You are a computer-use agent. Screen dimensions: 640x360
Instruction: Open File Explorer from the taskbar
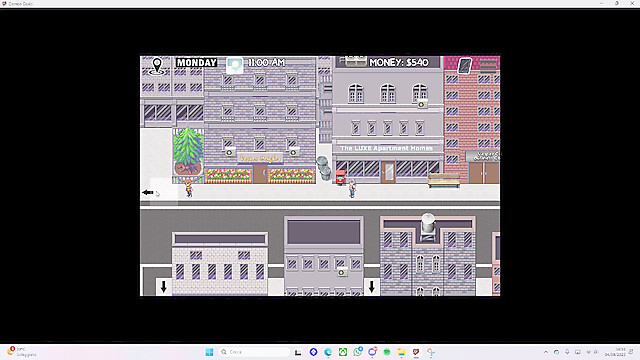[x=402, y=352]
